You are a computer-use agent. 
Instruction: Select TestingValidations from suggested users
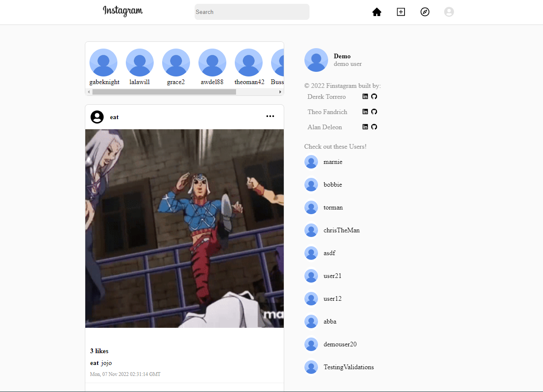[x=348, y=367]
